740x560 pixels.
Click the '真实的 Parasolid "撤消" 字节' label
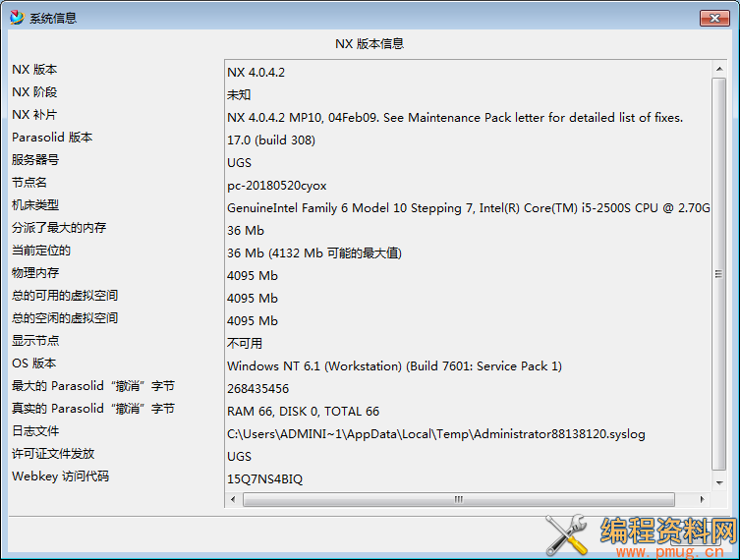pos(93,409)
